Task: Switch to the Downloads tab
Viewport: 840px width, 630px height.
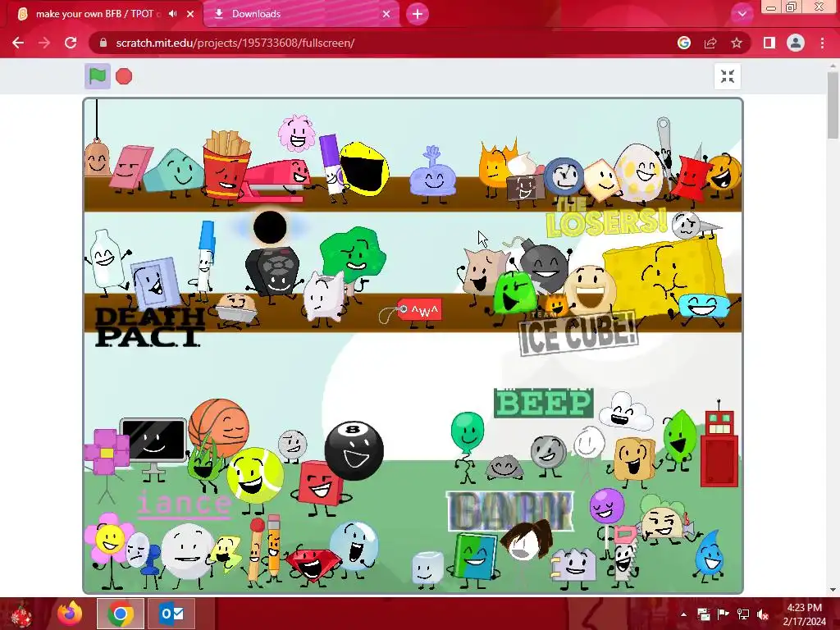Action: coord(302,14)
